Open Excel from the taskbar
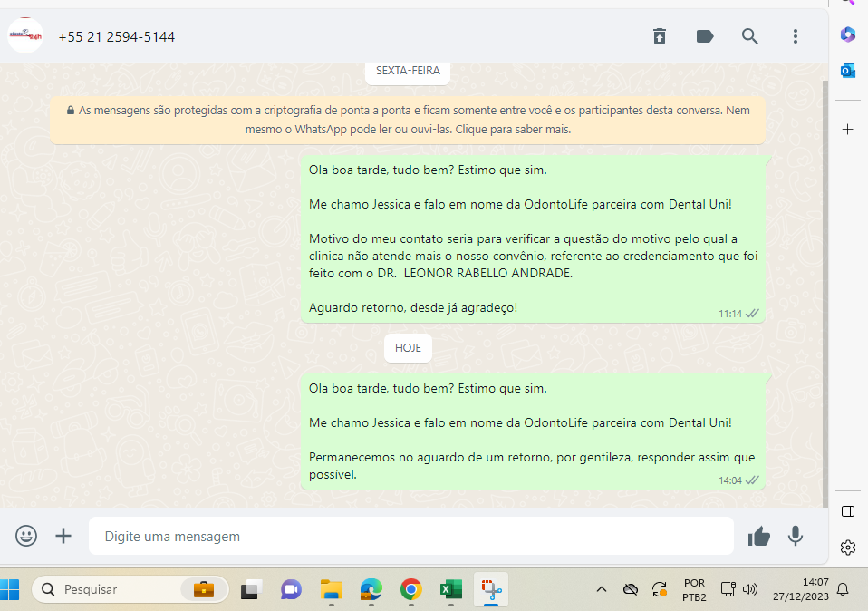 coord(450,589)
